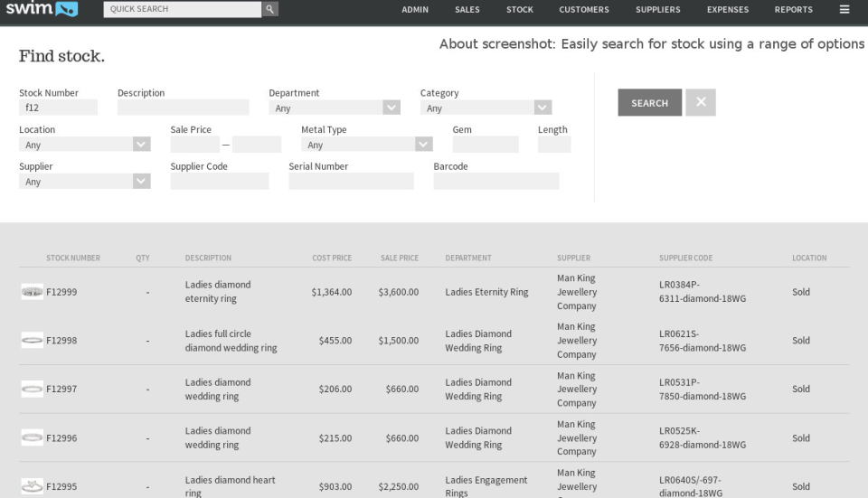Screen dimensions: 868x498
Task: Click the swim logo
Action: 42,9
